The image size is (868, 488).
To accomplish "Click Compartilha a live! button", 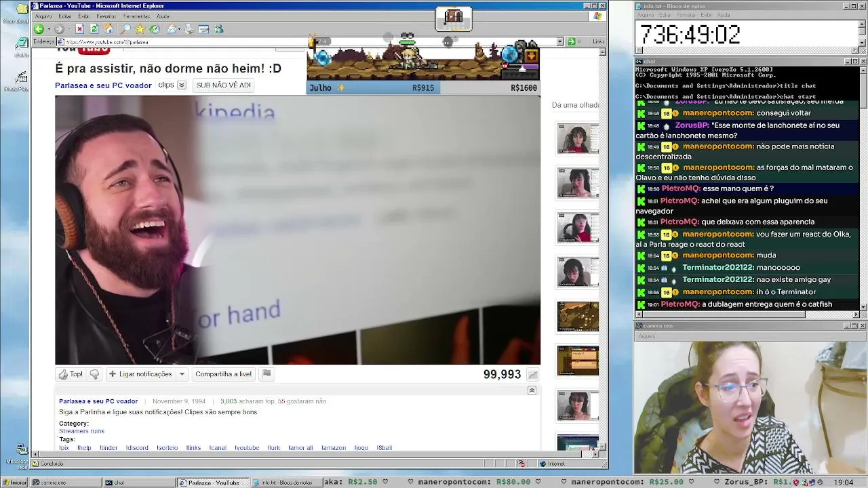I will (x=223, y=374).
